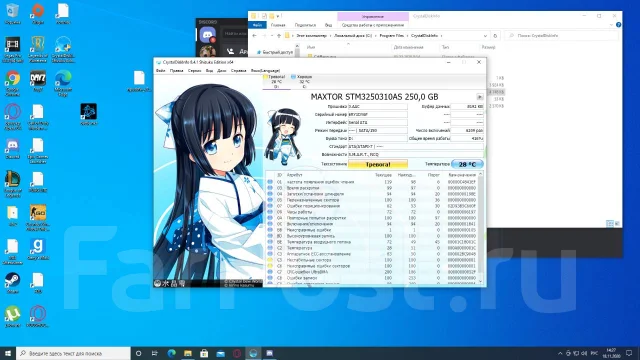Click the blue Help icon in Explorer
The width and height of the screenshot is (640, 360).
click(618, 25)
